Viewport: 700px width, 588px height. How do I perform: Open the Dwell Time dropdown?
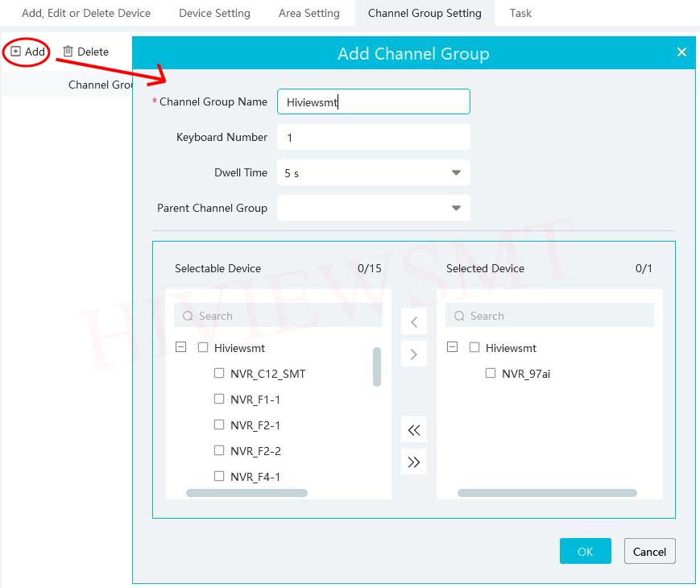coord(456,173)
